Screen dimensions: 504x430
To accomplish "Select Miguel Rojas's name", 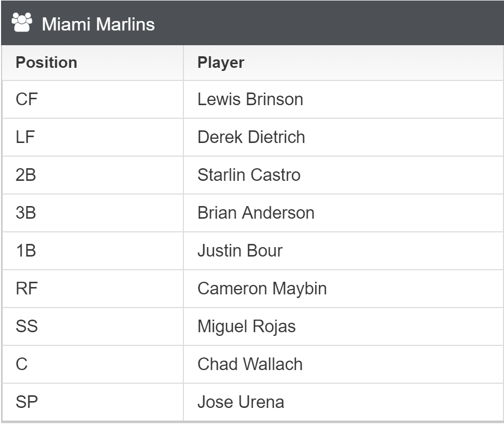I will pyautogui.click(x=246, y=326).
